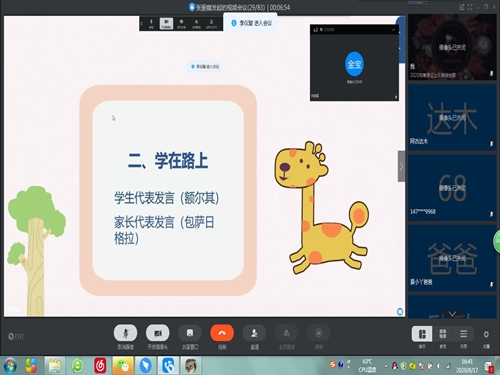
Task: Select my own video tile at the top
Action: click(x=452, y=47)
